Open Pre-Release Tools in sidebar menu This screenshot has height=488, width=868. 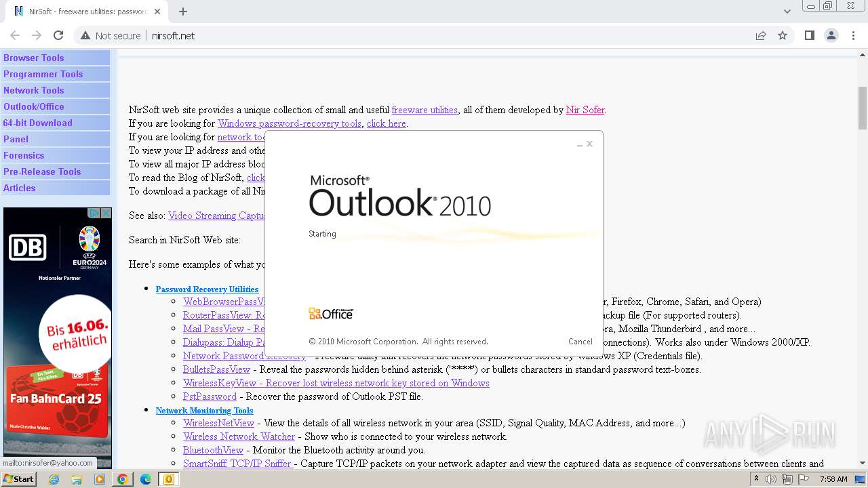coord(56,171)
